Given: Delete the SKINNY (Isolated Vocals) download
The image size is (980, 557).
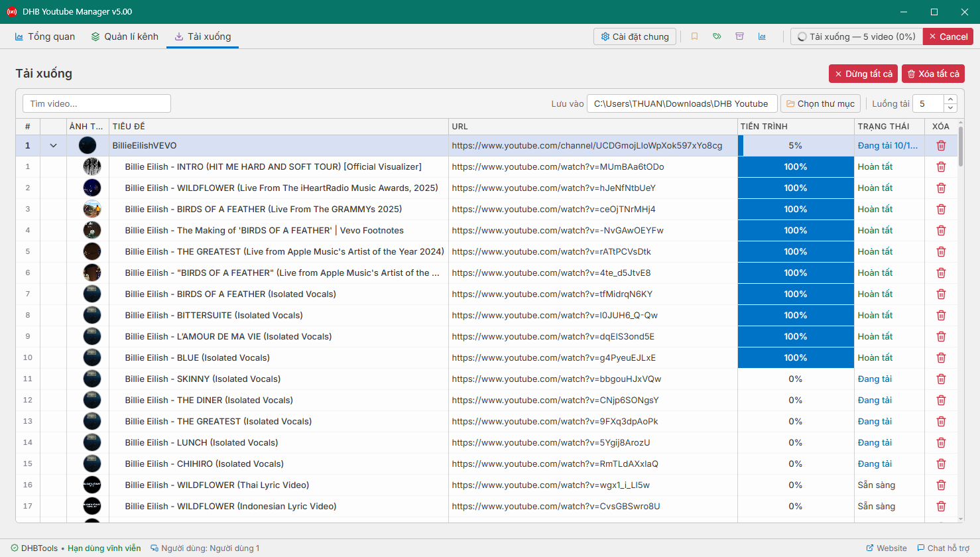Looking at the screenshot, I should tap(941, 379).
